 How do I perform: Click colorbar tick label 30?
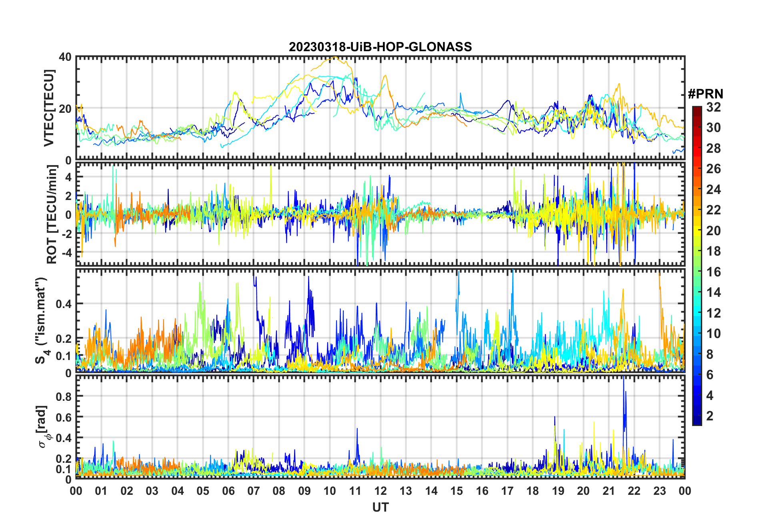point(713,128)
